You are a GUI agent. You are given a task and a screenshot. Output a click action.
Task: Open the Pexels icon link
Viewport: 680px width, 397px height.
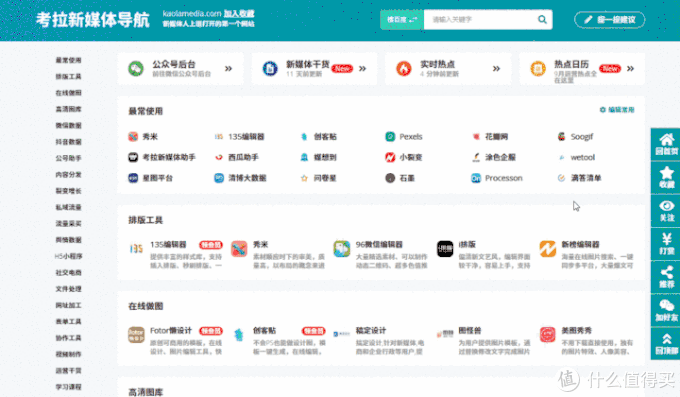click(x=390, y=137)
